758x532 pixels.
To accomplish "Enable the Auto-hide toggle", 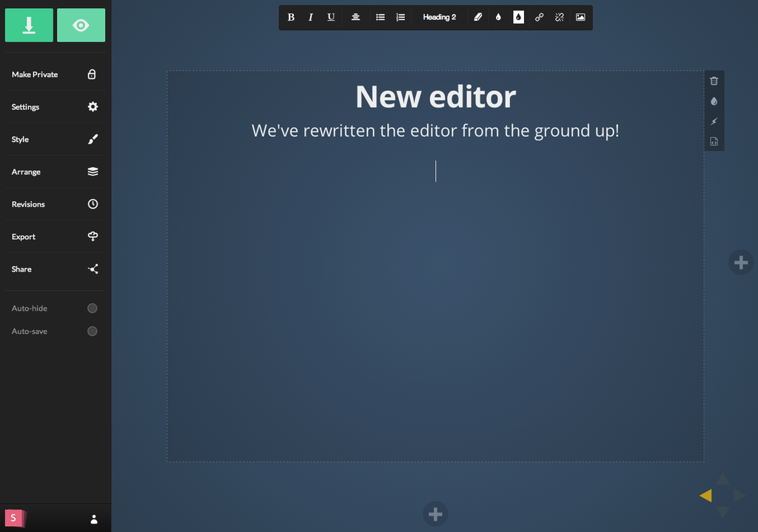I will pyautogui.click(x=93, y=308).
